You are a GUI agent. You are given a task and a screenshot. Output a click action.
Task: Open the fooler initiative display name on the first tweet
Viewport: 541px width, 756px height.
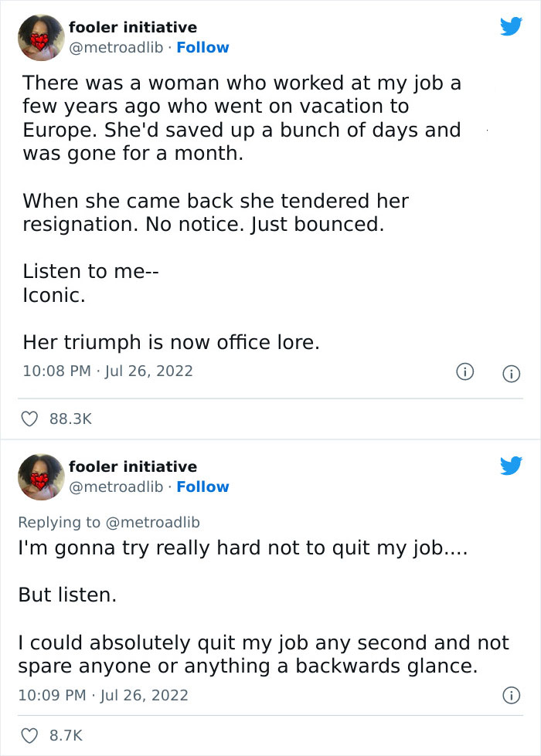click(133, 27)
